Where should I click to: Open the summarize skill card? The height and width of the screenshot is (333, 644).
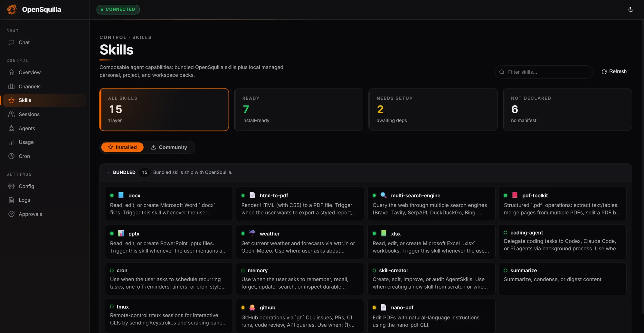(x=563, y=279)
